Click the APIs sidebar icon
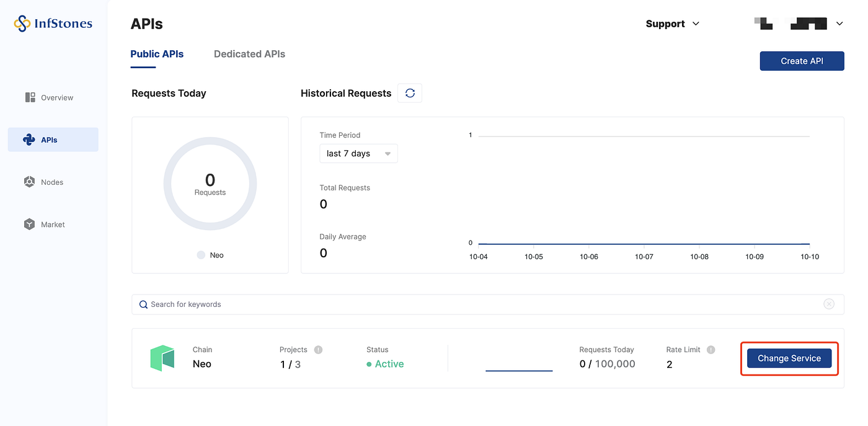This screenshot has width=868, height=426. point(29,140)
